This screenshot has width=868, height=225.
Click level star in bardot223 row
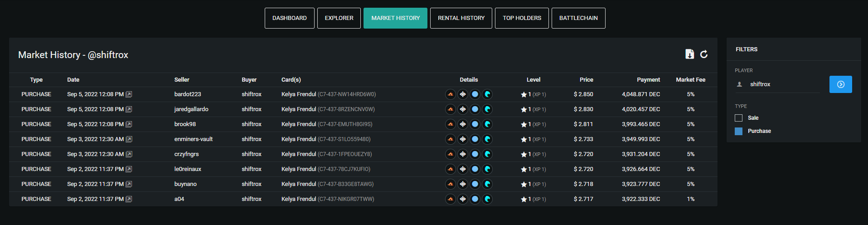coord(524,95)
